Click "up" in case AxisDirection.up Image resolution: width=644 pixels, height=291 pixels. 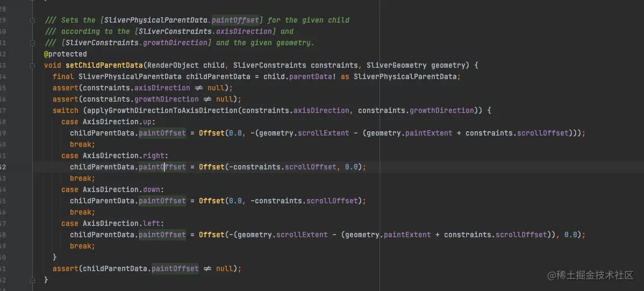(147, 122)
